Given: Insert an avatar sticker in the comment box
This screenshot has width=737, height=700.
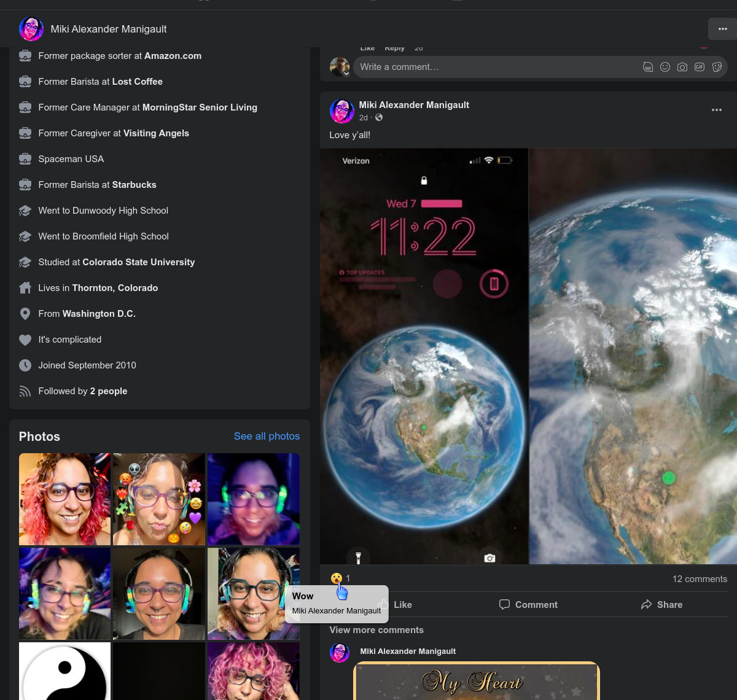Looking at the screenshot, I should tap(648, 67).
